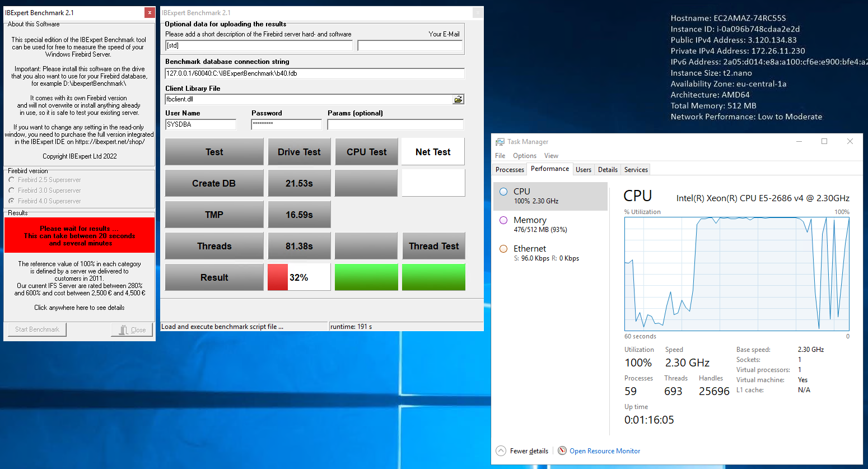Click the green Thread Test result bar
Image resolution: width=868 pixels, height=469 pixels.
point(433,277)
